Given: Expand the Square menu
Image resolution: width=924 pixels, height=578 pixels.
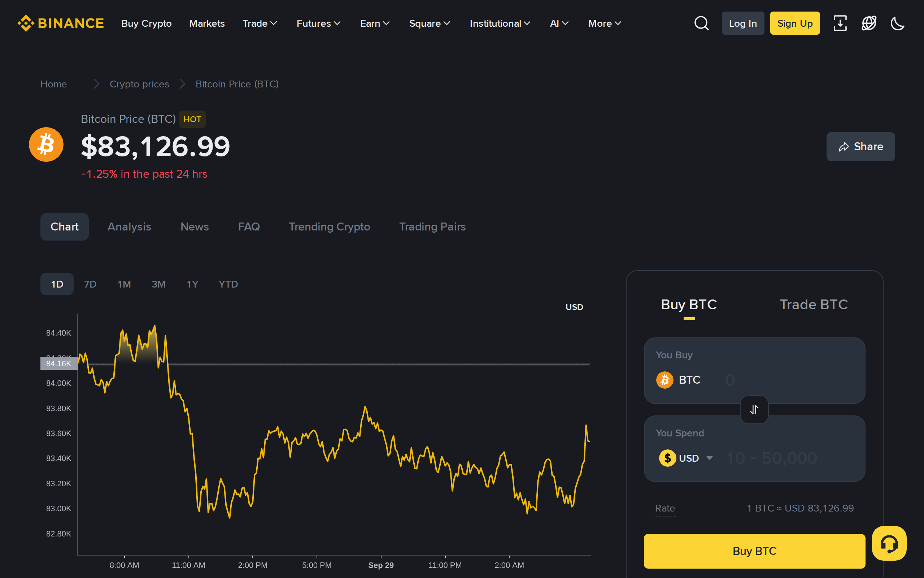Looking at the screenshot, I should click(x=430, y=23).
